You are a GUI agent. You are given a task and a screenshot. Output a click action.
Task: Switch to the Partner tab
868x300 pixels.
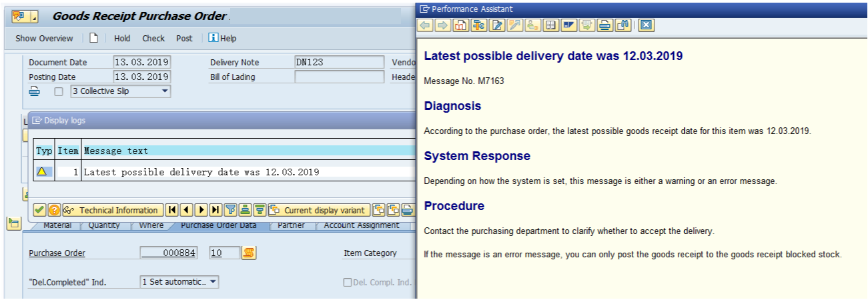[x=291, y=225]
